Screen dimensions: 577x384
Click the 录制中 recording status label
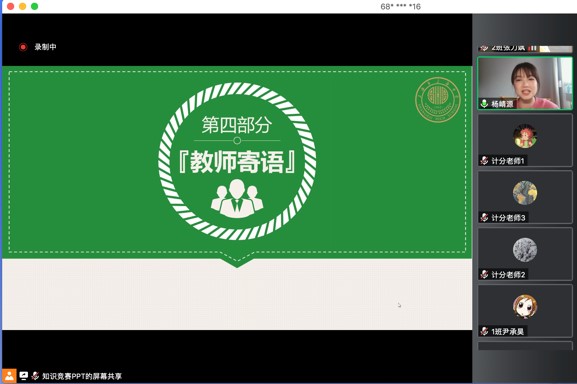coord(45,47)
